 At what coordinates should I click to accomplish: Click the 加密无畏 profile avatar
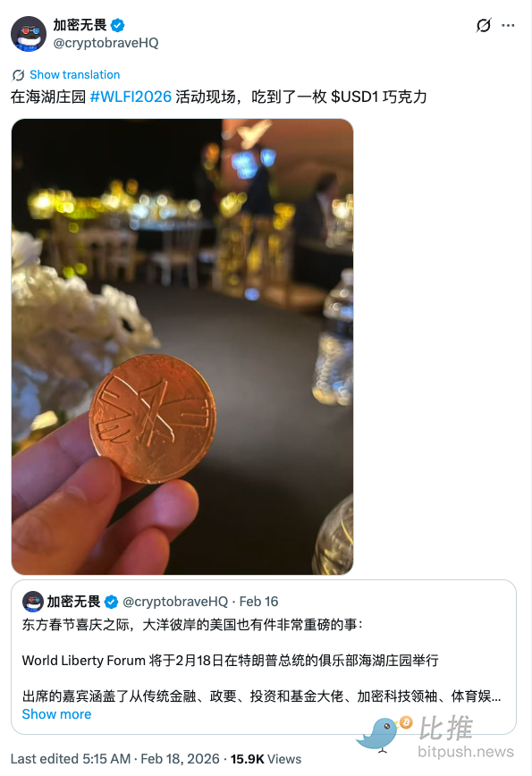click(29, 34)
